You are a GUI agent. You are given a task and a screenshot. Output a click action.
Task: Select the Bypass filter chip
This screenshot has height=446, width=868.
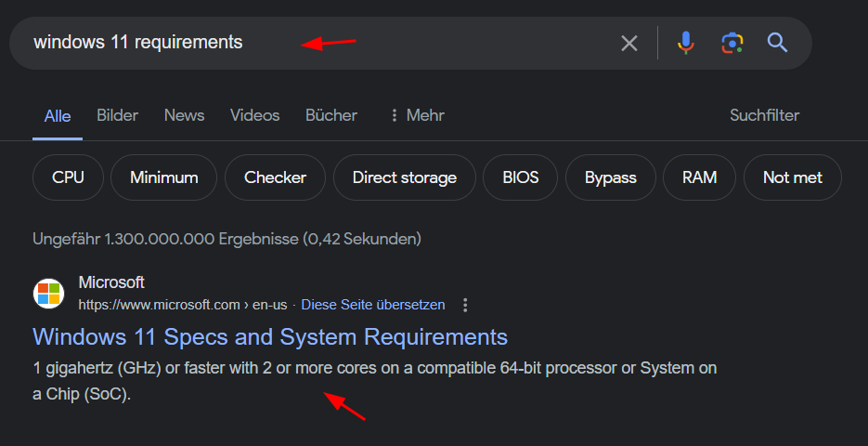(611, 177)
